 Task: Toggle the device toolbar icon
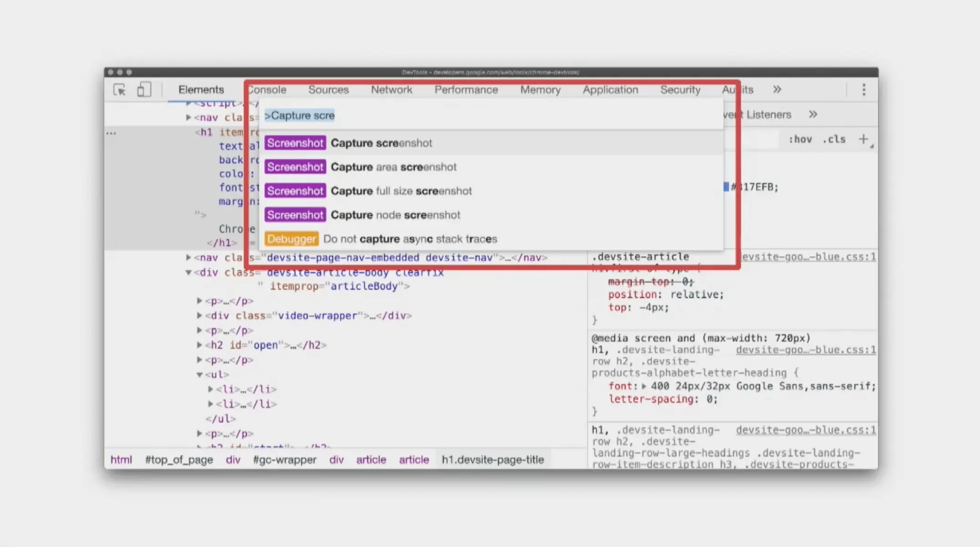pos(144,90)
